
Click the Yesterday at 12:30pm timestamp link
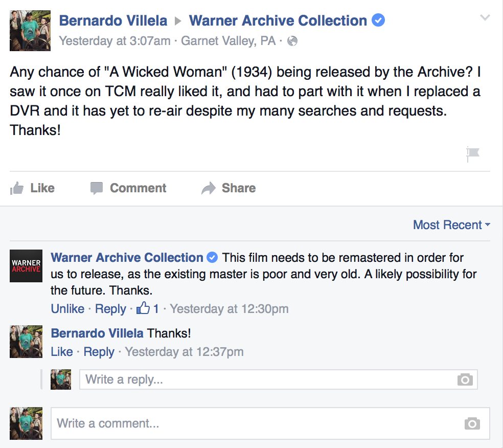coord(229,308)
